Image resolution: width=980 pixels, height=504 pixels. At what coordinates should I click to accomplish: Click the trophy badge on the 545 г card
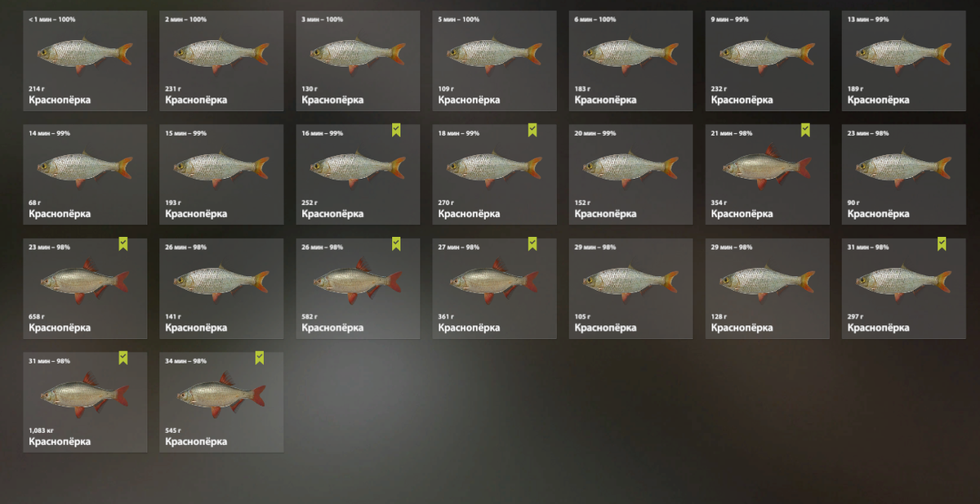point(260,357)
